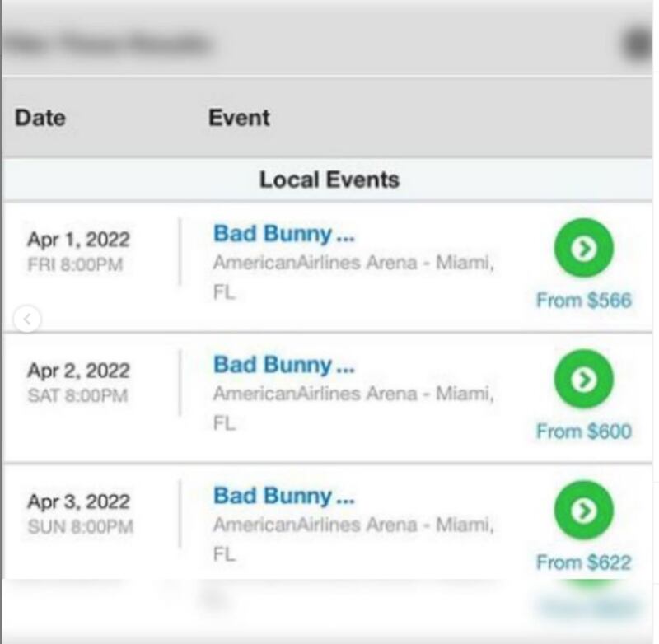
Task: Select the green arrow for Apr 3 show
Action: pyautogui.click(x=583, y=511)
